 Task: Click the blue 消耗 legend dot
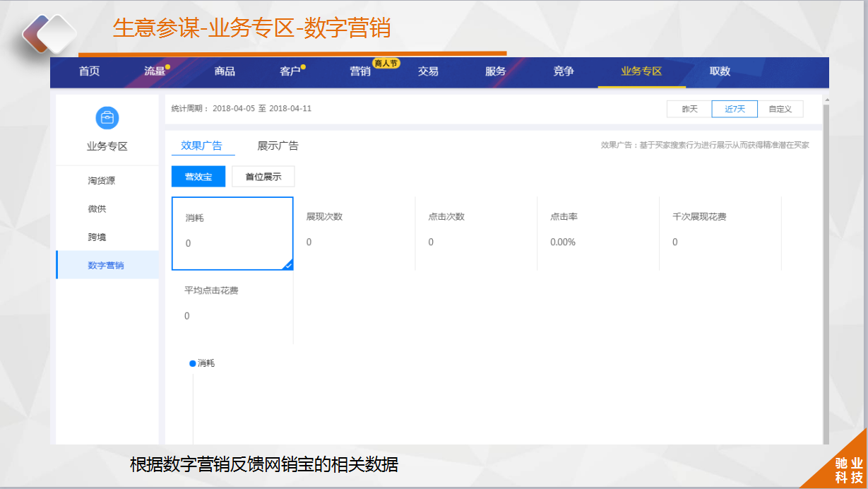point(192,363)
